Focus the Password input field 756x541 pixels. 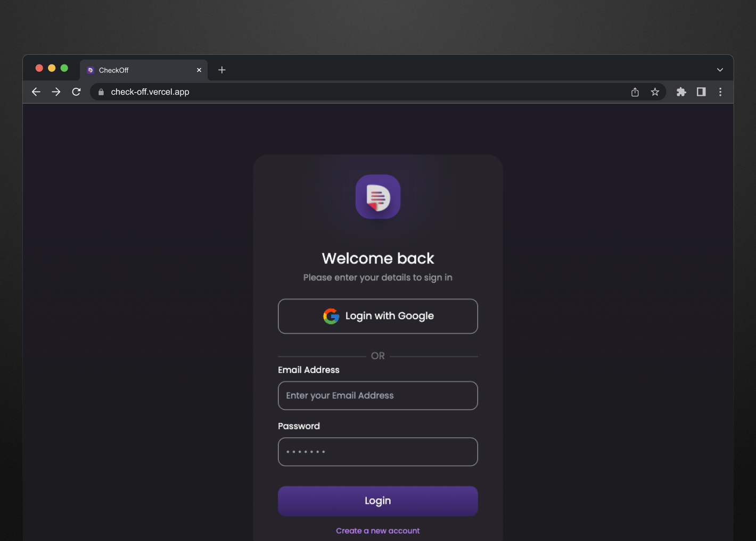point(378,452)
